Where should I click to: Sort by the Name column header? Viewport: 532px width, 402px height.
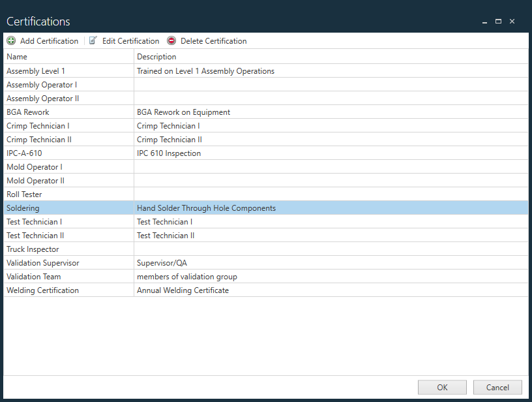tap(17, 56)
